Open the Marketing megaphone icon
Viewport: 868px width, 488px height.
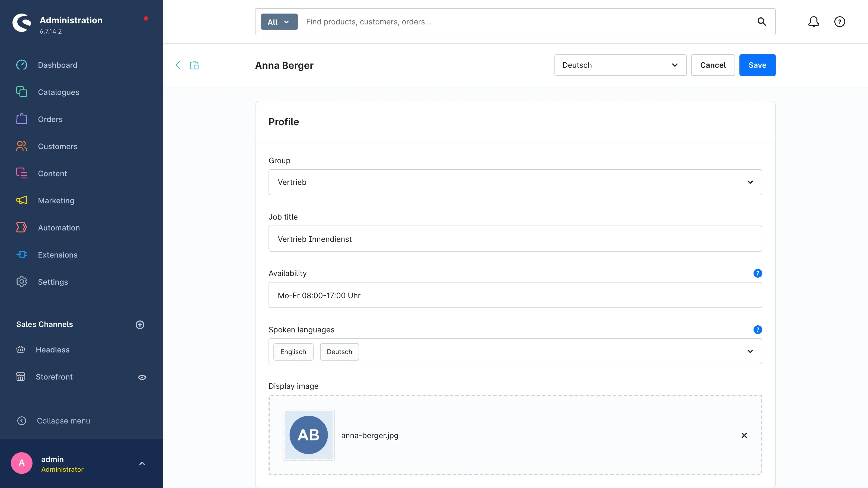[22, 200]
